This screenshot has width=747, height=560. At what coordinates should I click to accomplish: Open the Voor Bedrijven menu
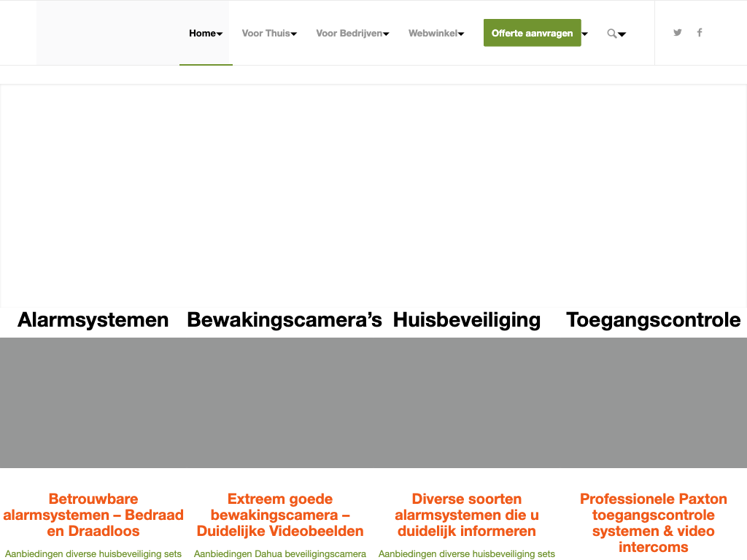coord(349,34)
